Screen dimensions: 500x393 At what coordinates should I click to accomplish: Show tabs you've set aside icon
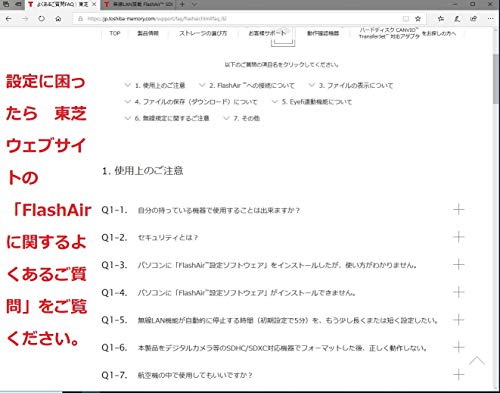pos(6,4)
